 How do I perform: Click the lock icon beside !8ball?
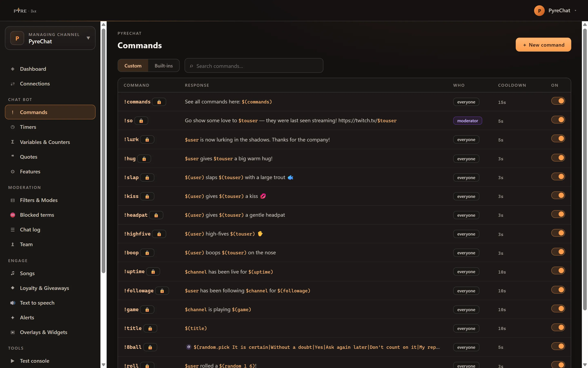(150, 347)
